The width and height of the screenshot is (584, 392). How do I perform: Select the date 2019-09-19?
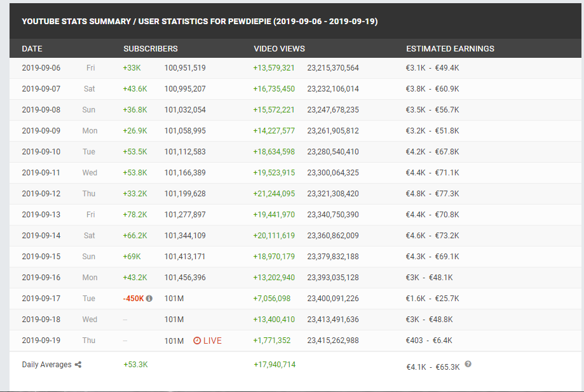click(41, 341)
